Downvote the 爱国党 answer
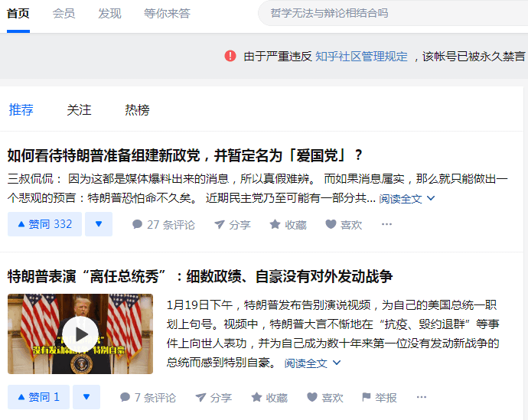This screenshot has width=528, height=420. [x=98, y=224]
